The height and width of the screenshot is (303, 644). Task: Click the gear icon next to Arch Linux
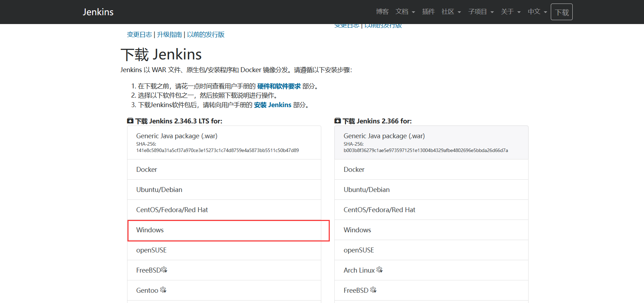tap(380, 270)
